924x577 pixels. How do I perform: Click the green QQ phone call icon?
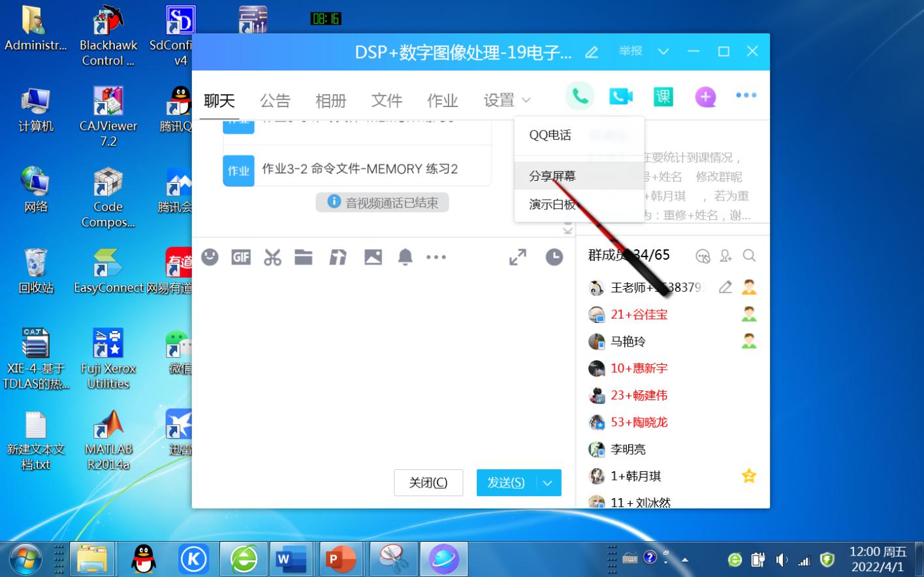[579, 97]
